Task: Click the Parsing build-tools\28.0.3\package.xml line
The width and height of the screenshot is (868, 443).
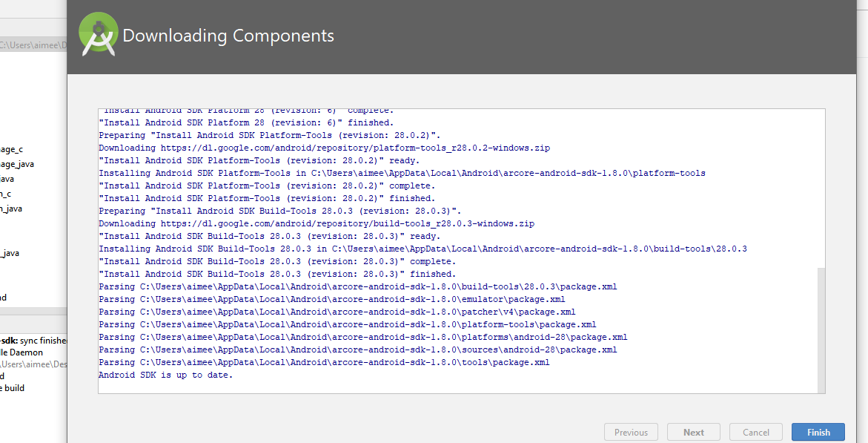Action: click(x=357, y=287)
